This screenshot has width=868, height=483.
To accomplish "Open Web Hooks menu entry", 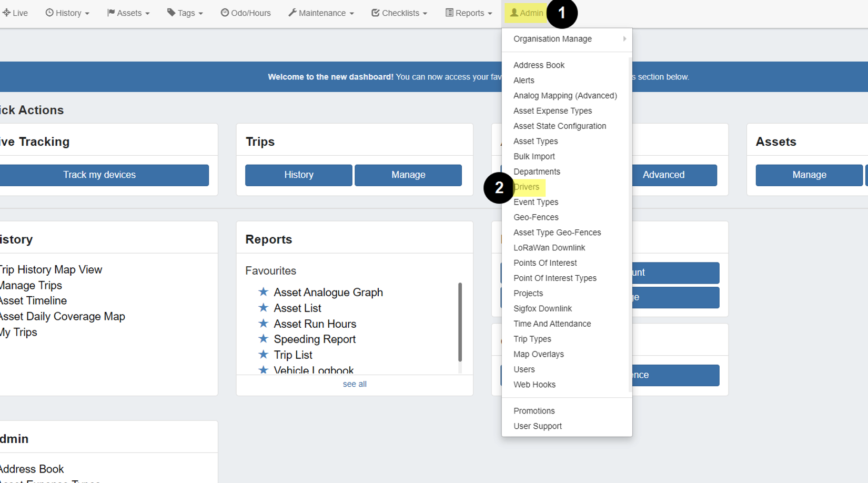I will [534, 385].
